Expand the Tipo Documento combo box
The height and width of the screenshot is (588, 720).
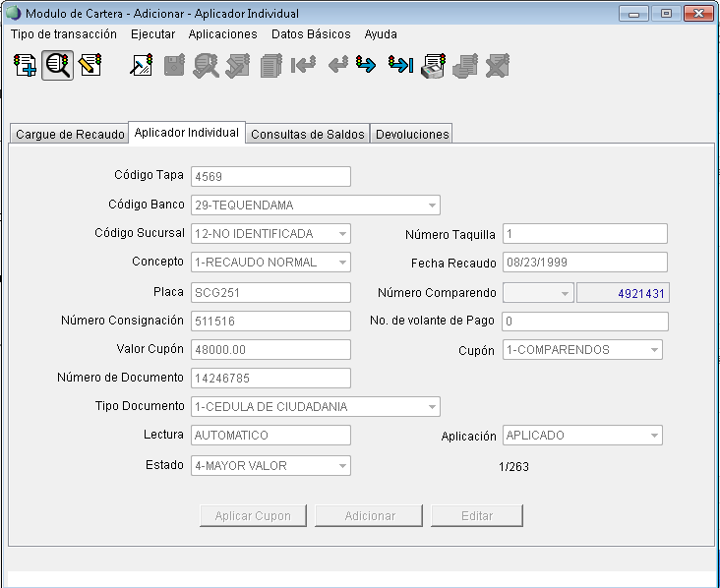point(432,407)
